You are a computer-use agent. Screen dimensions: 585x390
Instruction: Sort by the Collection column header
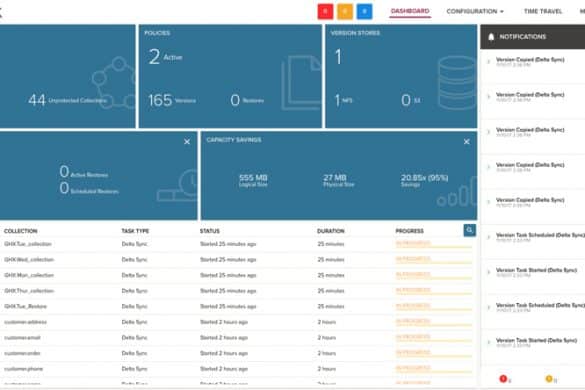point(21,231)
